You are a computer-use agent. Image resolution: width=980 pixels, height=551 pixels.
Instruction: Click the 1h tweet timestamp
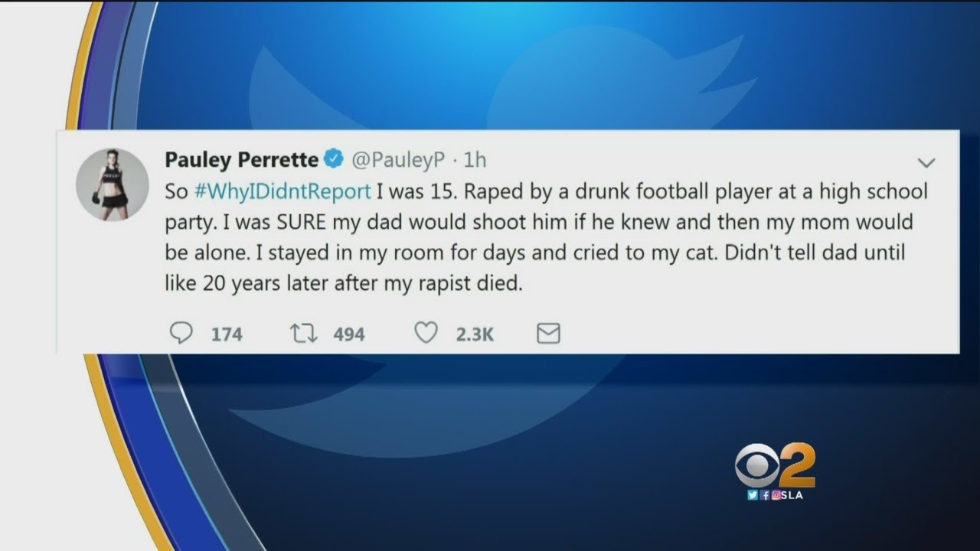pyautogui.click(x=475, y=160)
